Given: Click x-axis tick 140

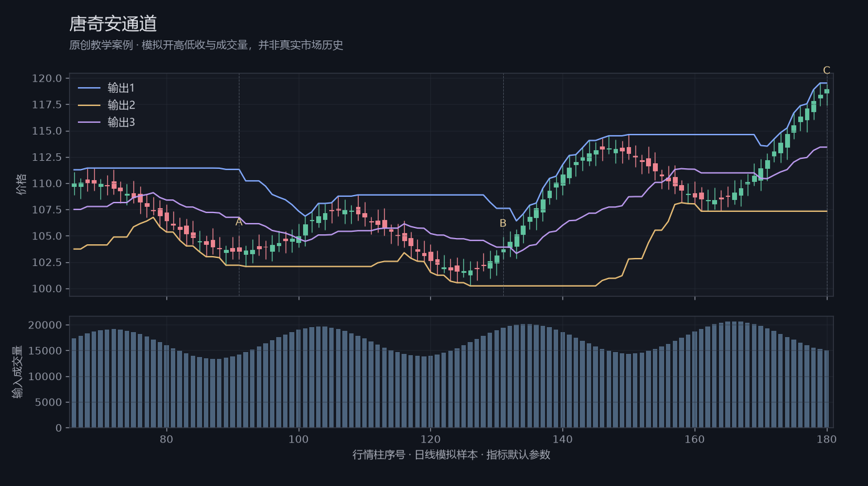Looking at the screenshot, I should [562, 439].
